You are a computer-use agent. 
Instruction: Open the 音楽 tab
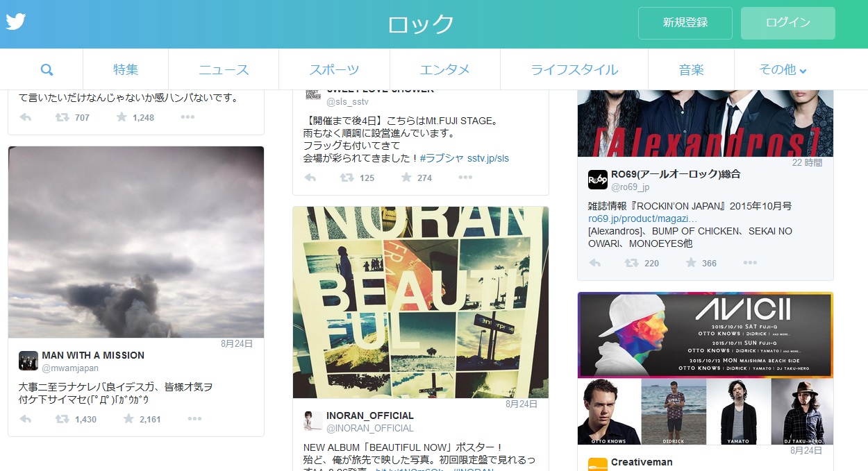tap(692, 69)
